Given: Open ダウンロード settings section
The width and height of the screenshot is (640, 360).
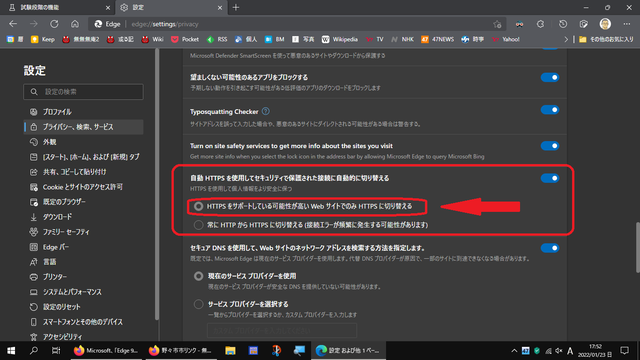Looking at the screenshot, I should 83,217.
